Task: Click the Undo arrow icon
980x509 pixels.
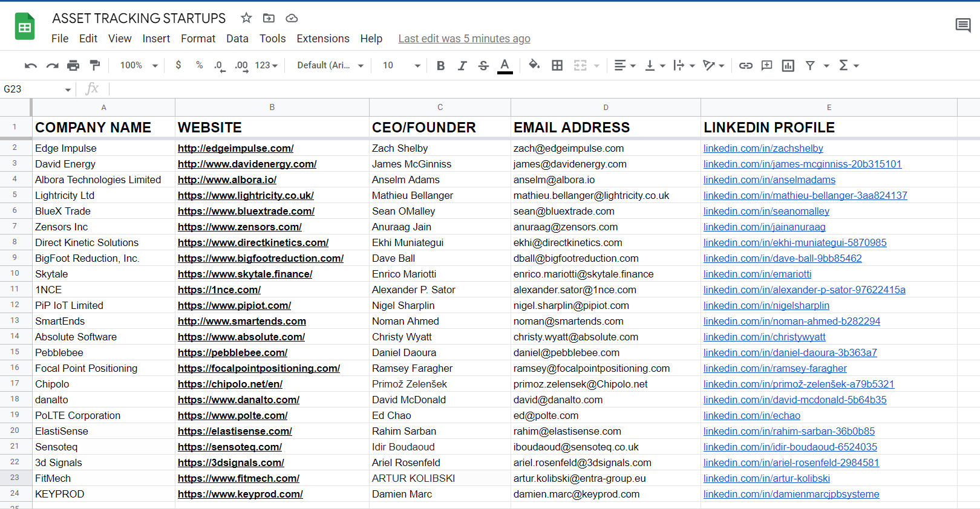Action: click(31, 65)
